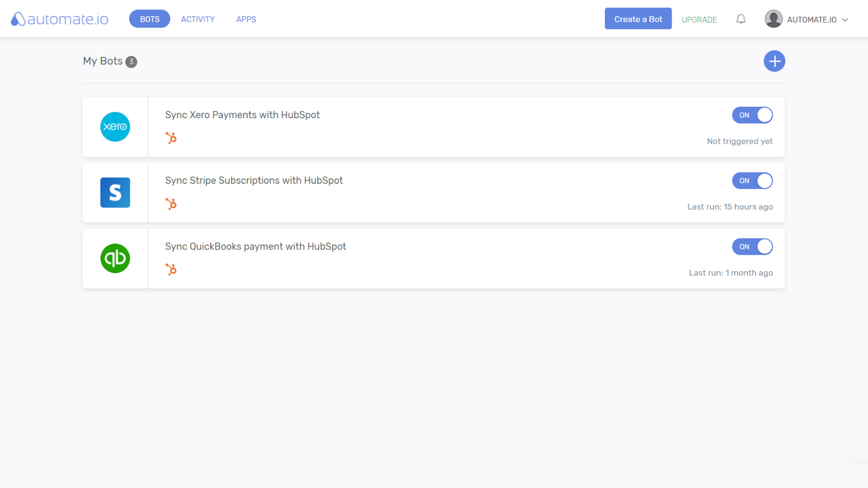Screen dimensions: 868x488
Task: Turn off the Sync Stripe Subscriptions bot
Action: coord(752,181)
